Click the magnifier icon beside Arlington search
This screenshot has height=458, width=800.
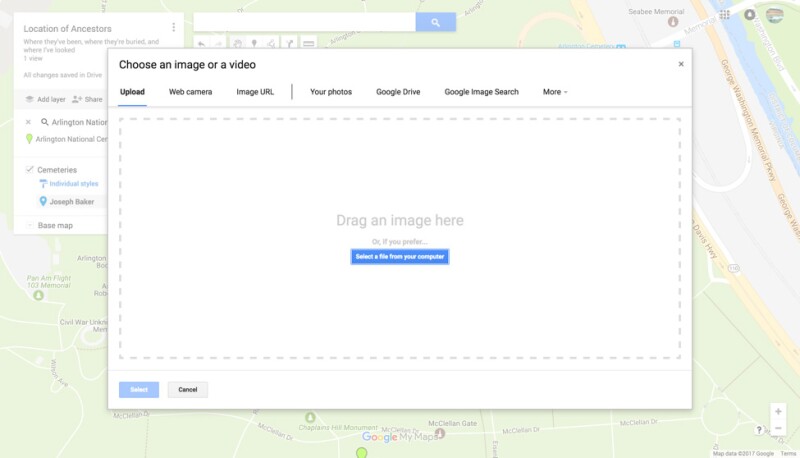point(45,122)
